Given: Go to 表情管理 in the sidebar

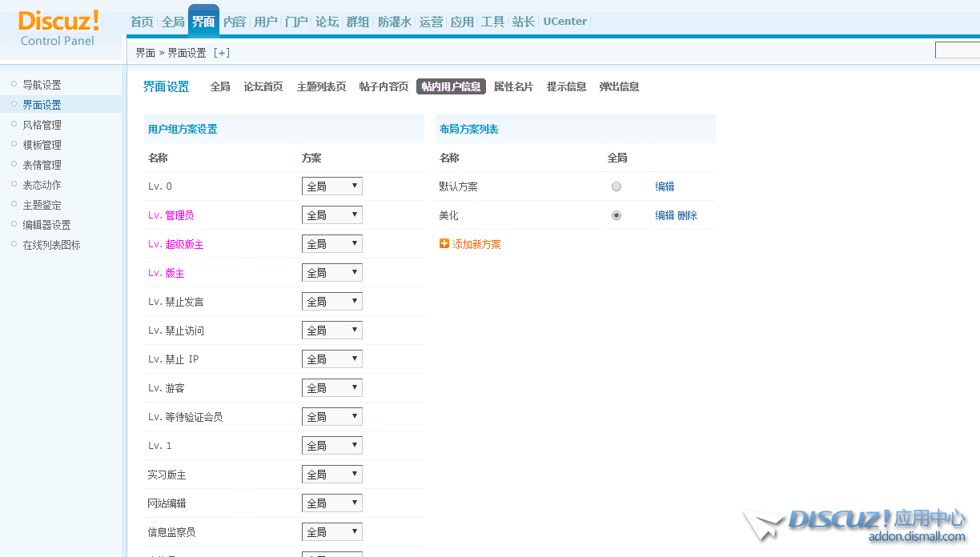Looking at the screenshot, I should coord(42,165).
